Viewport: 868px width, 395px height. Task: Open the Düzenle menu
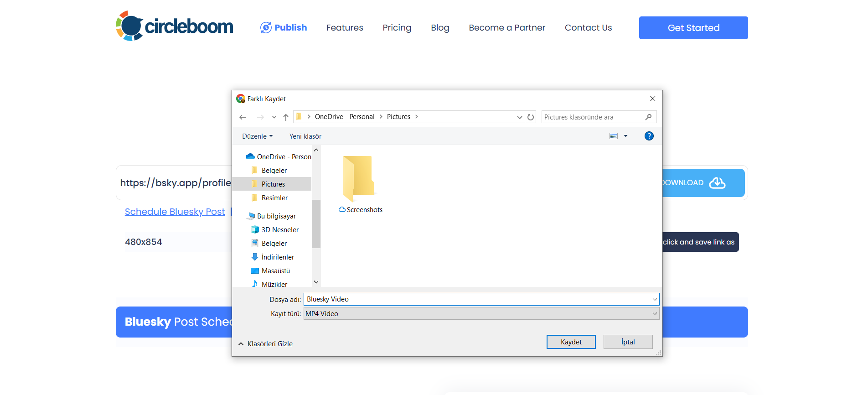pyautogui.click(x=258, y=136)
